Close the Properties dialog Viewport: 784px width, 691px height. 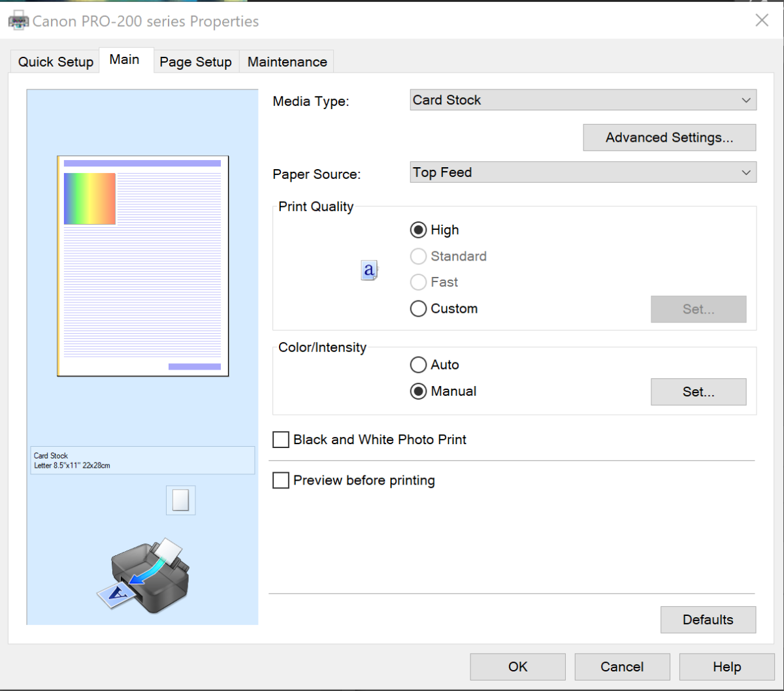click(762, 20)
